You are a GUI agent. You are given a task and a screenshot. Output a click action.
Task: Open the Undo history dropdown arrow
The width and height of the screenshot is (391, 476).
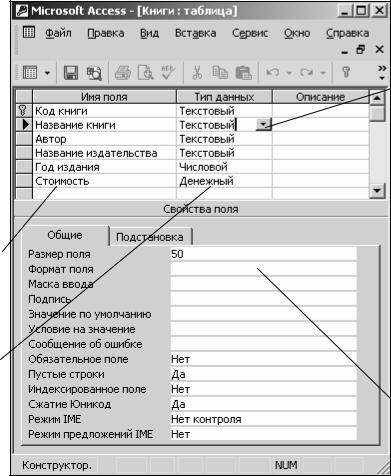pyautogui.click(x=289, y=73)
